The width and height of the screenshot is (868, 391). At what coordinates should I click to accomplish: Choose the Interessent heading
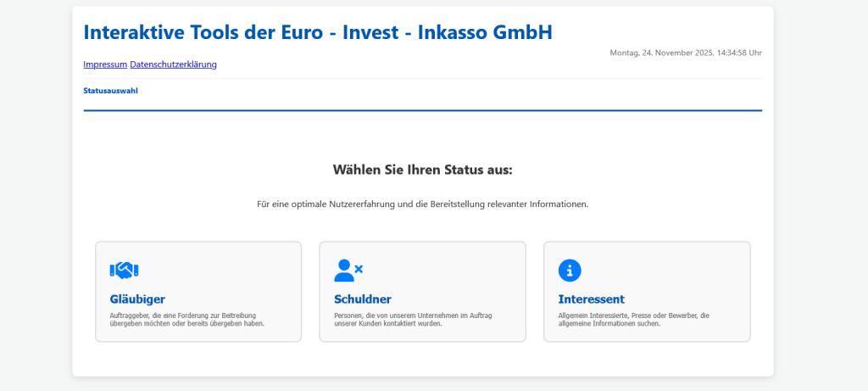coord(591,299)
